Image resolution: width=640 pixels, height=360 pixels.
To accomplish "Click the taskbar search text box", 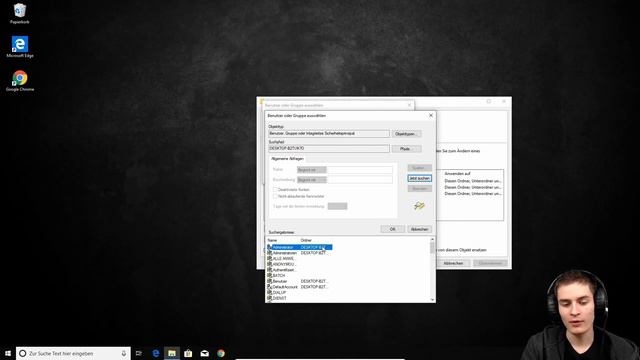I will click(x=73, y=353).
